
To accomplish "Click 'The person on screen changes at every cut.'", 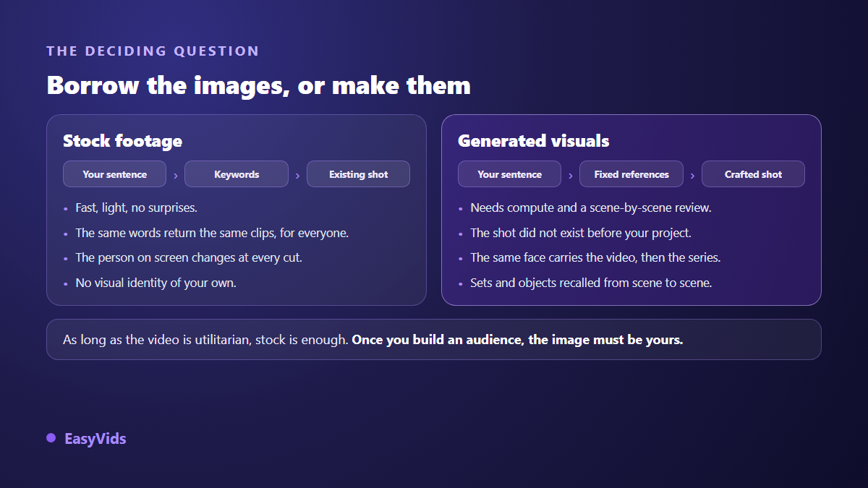I will (189, 257).
